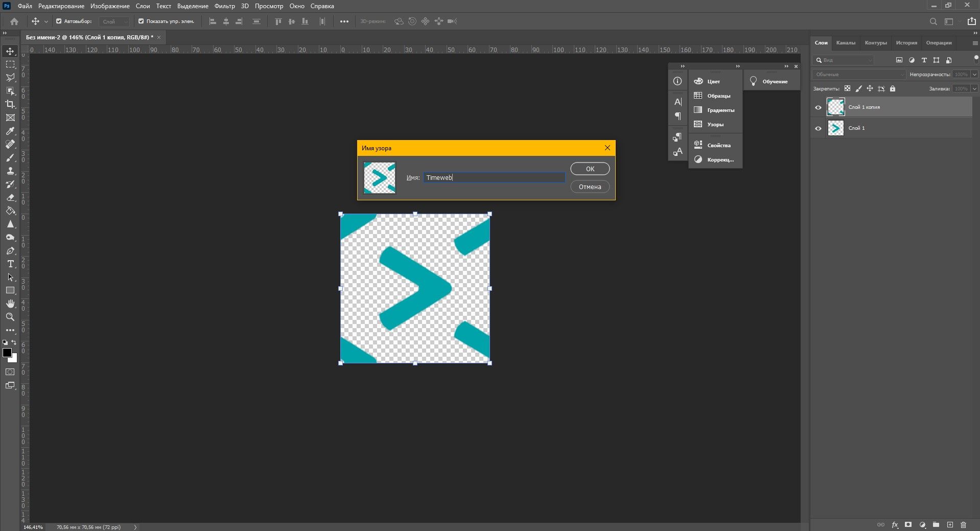The width and height of the screenshot is (980, 531).
Task: Open the Фильтр menu
Action: pyautogui.click(x=224, y=6)
